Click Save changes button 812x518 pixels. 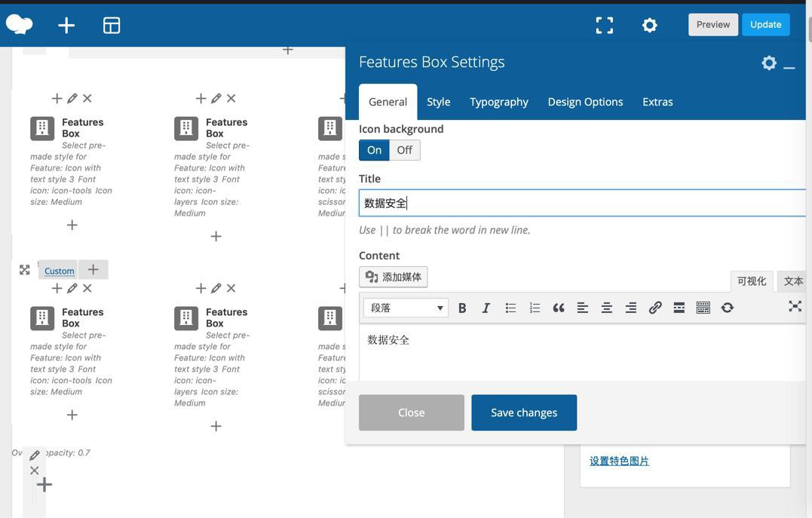(523, 413)
